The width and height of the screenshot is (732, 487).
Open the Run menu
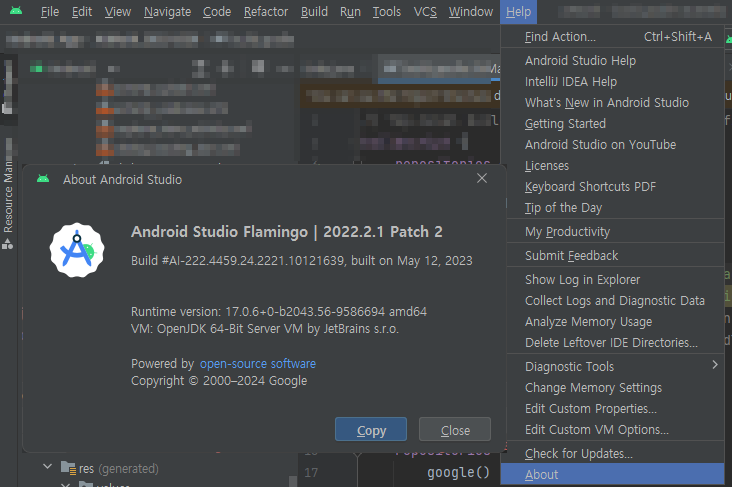coord(350,12)
